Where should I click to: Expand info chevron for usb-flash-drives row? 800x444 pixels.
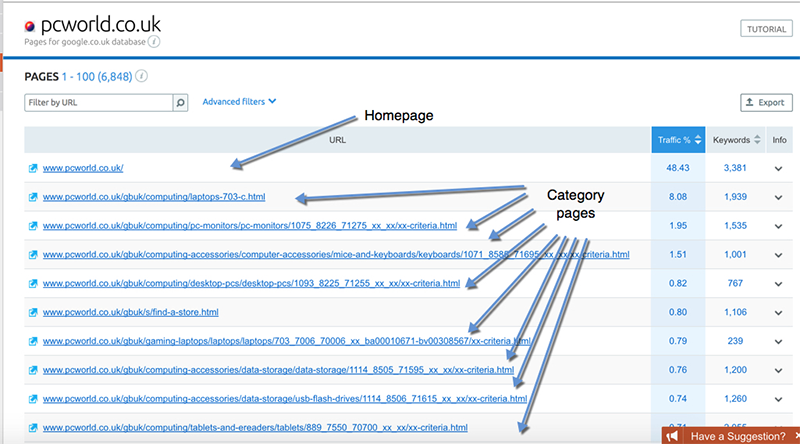(778, 399)
